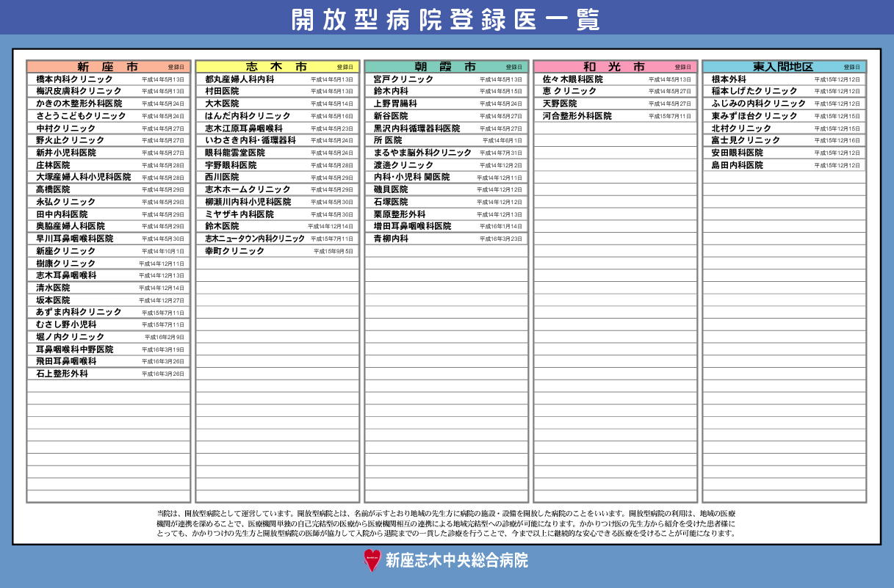Image resolution: width=894 pixels, height=588 pixels.
Task: Select the 増田耳鼻咽喉科医院 entry
Action: [x=446, y=226]
